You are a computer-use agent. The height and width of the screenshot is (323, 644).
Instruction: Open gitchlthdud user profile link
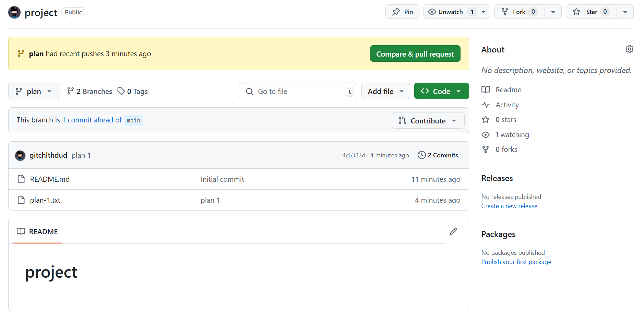pos(48,155)
